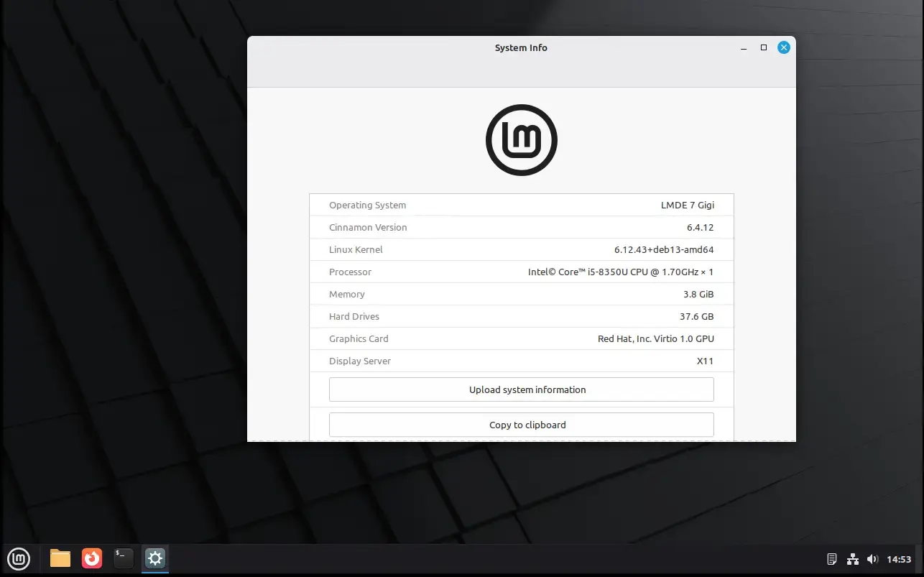Open the calendar from the 14:53 clock
This screenshot has width=924, height=577.
[899, 559]
